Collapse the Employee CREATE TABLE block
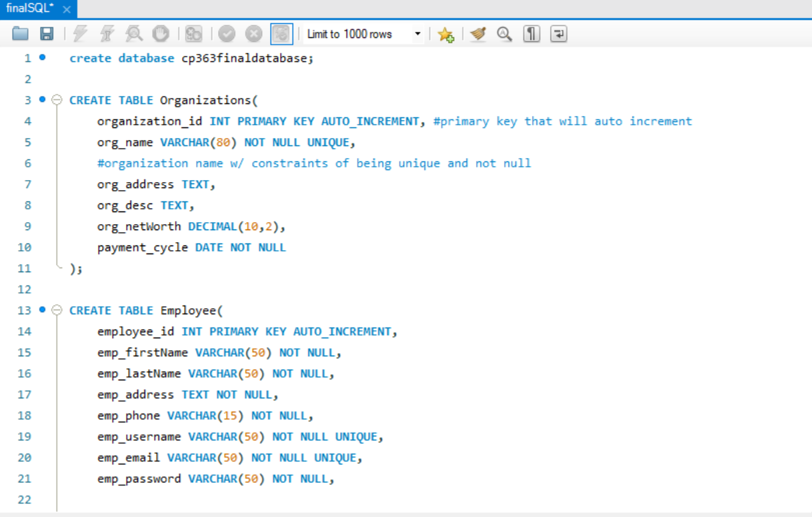Screen dimensions: 812x517 [x=56, y=310]
